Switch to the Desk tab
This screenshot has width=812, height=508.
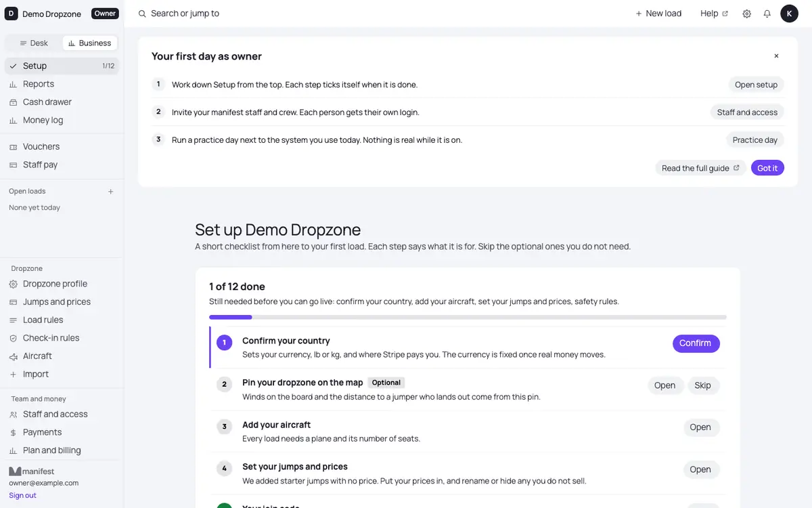[34, 43]
